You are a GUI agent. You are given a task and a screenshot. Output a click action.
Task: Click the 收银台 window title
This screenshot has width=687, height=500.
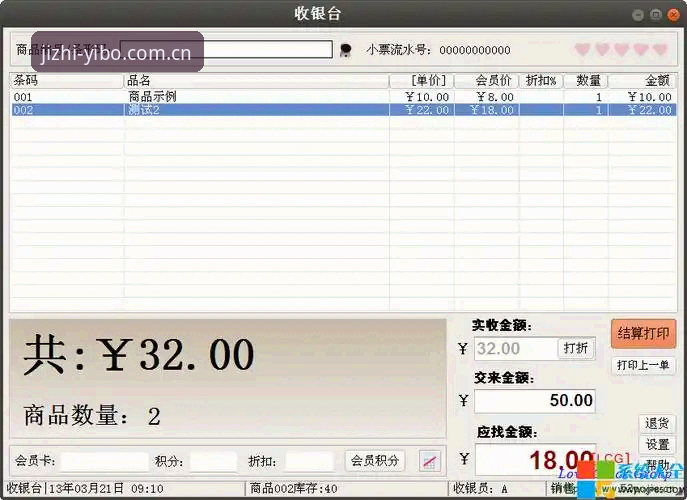[317, 13]
